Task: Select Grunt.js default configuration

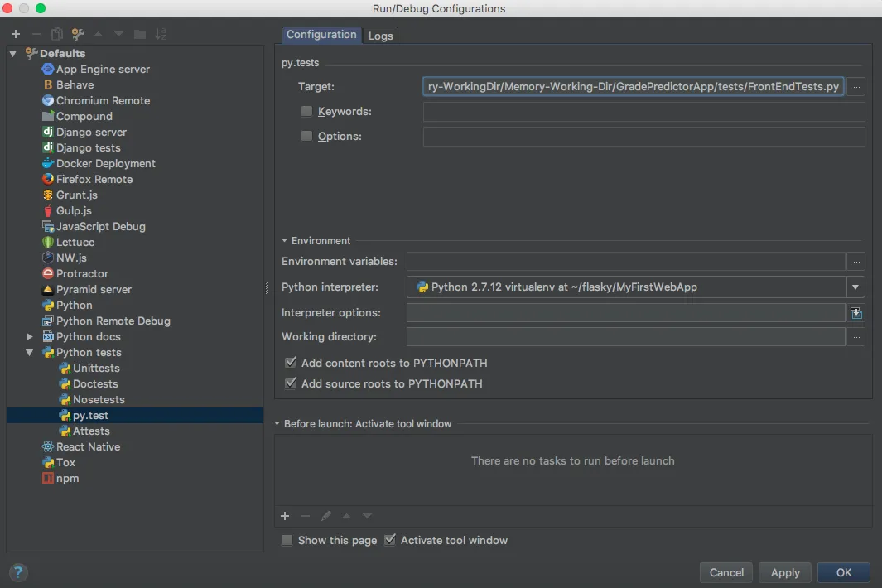Action: 76,195
